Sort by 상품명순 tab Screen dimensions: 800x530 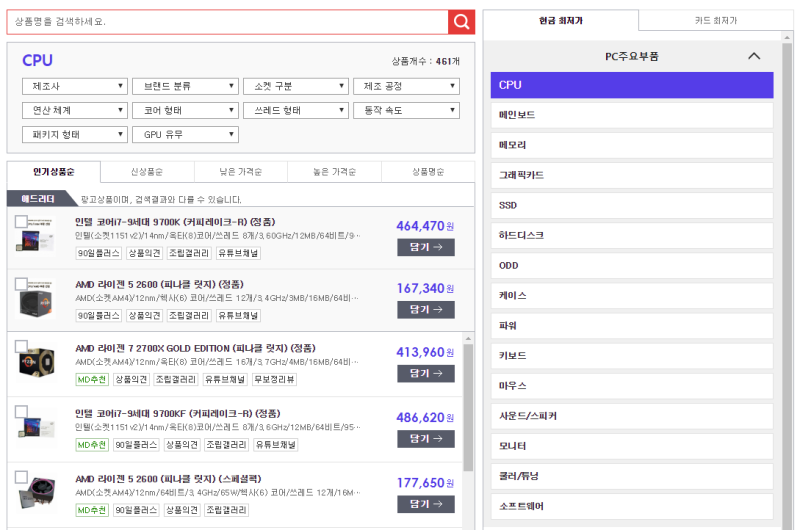pyautogui.click(x=428, y=172)
